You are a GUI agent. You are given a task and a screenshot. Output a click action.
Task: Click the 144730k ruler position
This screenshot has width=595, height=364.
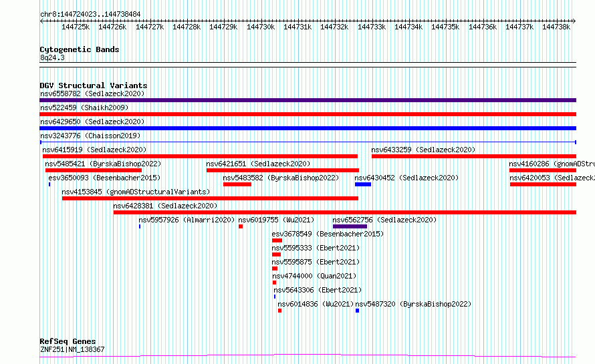point(261,27)
